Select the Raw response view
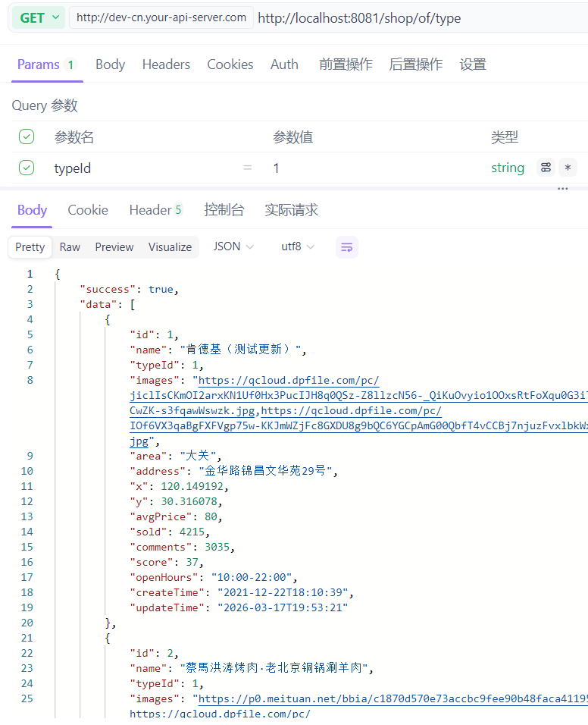This screenshot has height=725, width=588. point(70,247)
